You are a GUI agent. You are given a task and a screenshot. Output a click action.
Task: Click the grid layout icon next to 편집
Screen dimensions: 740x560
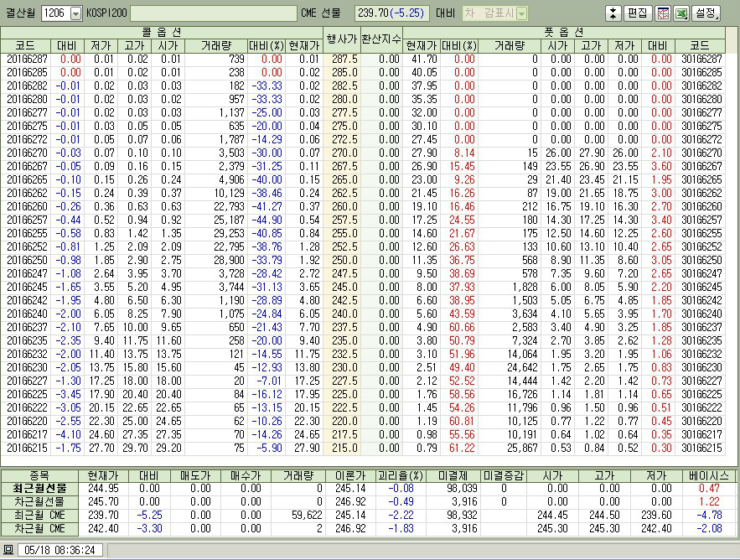[662, 13]
